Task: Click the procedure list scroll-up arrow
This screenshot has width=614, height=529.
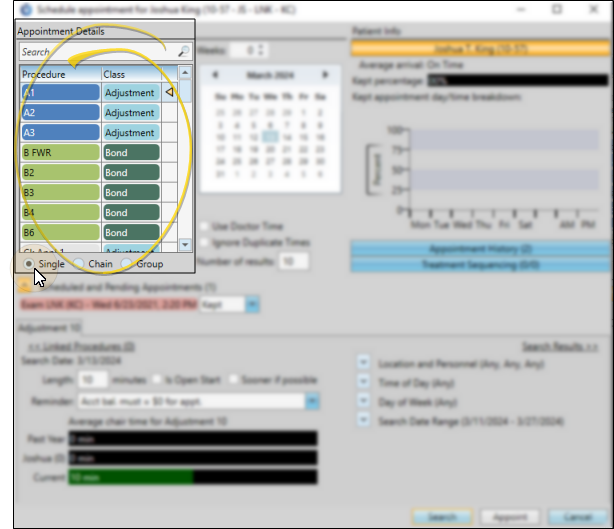Action: click(184, 74)
